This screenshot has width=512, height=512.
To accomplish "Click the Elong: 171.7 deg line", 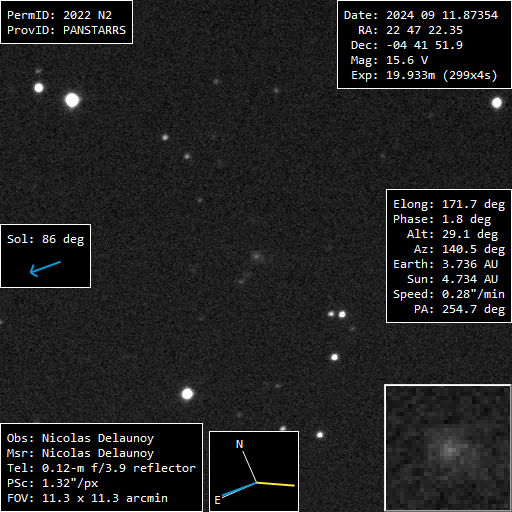I will click(x=449, y=204).
